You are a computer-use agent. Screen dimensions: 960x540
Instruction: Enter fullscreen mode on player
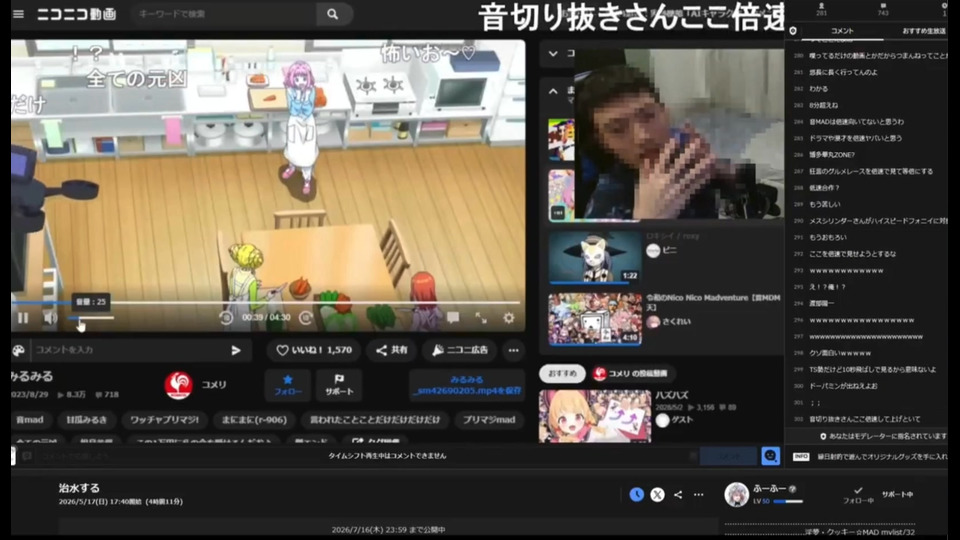pos(481,318)
